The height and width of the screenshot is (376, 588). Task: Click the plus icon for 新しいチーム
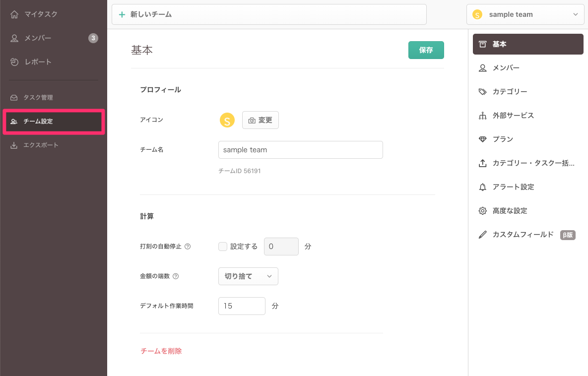click(x=122, y=14)
